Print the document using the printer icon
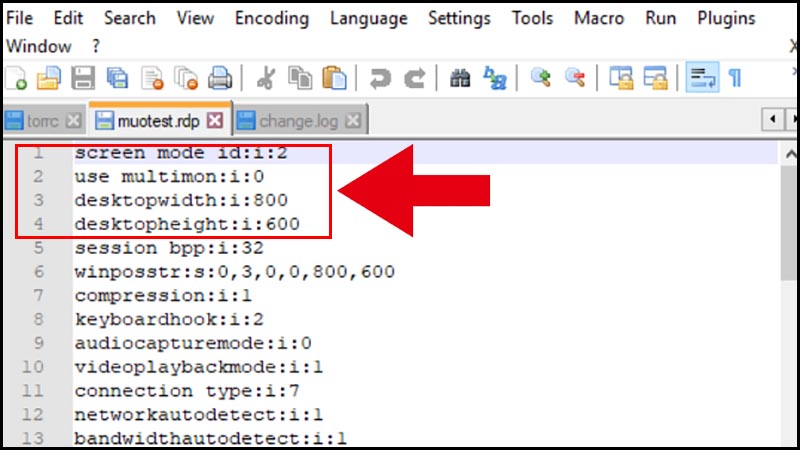800x450 pixels. [x=220, y=79]
